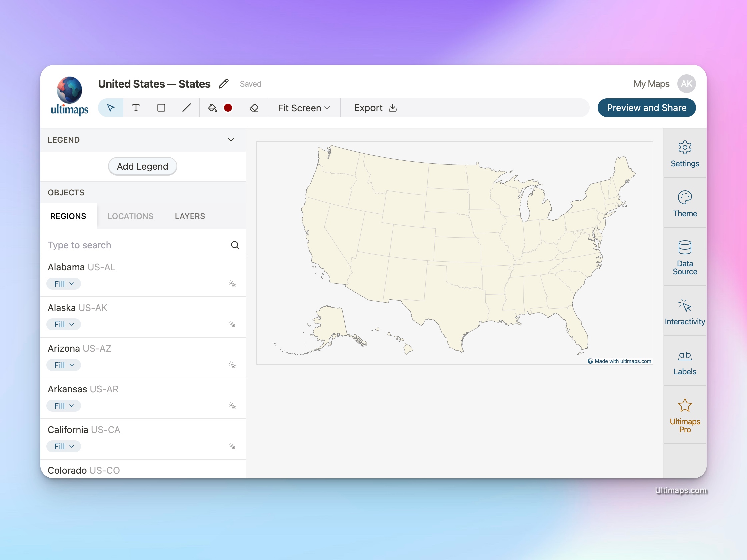Open the Fill dropdown for Arizona

point(63,365)
